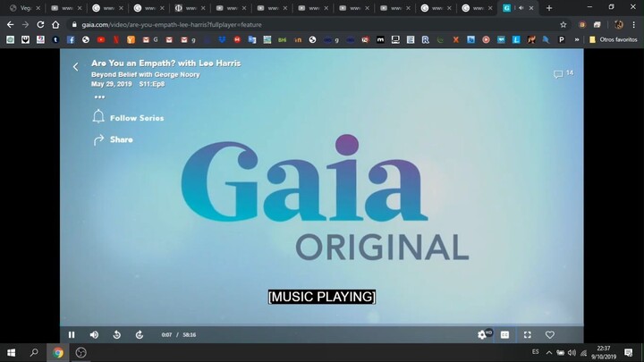The width and height of the screenshot is (644, 362).
Task: Open the P bookmark icon
Action: point(562,40)
